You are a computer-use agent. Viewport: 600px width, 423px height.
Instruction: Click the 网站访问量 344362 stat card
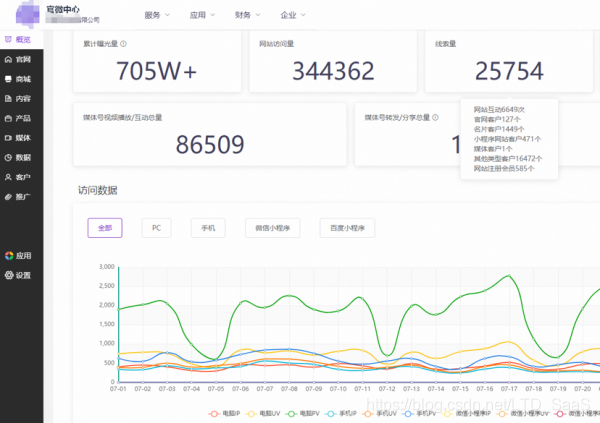click(x=332, y=62)
